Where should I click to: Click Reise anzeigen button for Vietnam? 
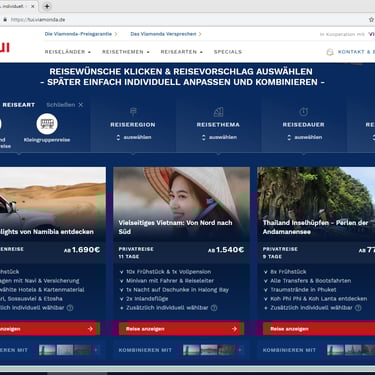coord(182,329)
